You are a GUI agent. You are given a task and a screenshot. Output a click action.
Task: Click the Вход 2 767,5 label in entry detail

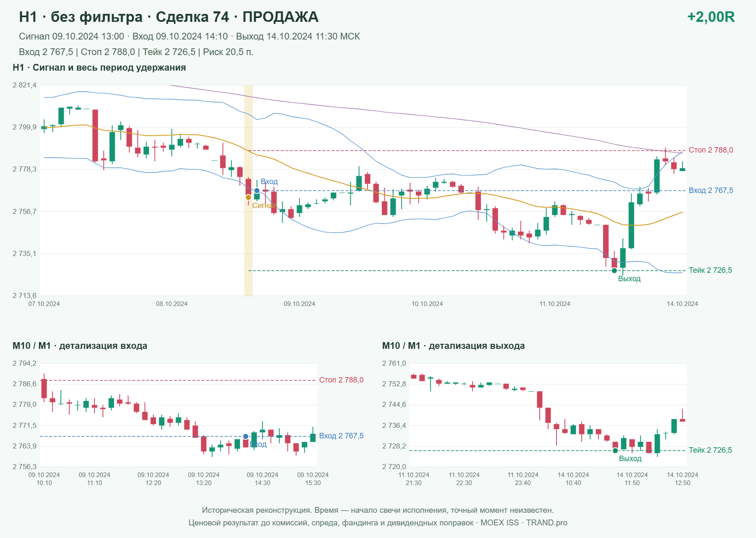[341, 436]
